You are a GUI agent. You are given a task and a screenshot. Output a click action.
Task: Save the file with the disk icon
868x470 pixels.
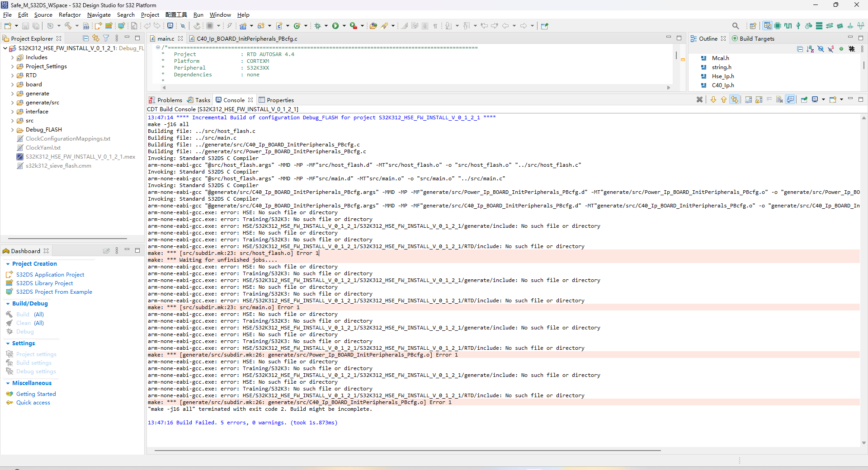pos(25,26)
